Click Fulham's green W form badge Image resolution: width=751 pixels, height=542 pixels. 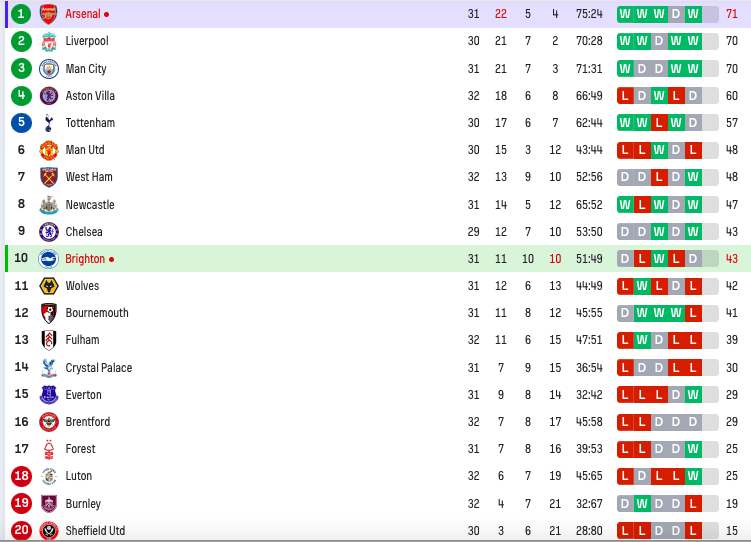(642, 340)
